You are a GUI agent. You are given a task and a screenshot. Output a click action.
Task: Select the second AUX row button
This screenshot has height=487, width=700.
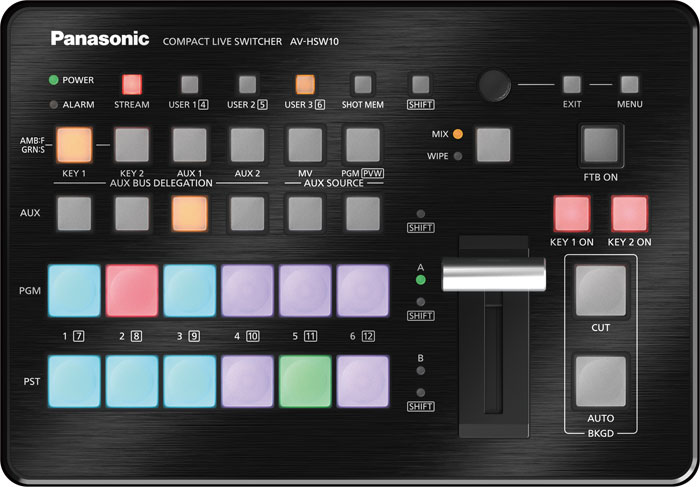tap(132, 214)
